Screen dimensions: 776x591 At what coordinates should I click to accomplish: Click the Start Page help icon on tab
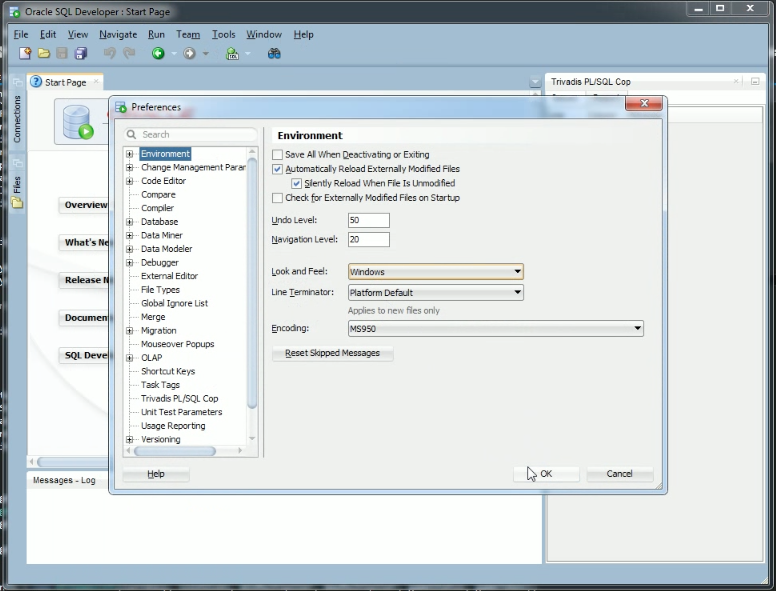[36, 82]
